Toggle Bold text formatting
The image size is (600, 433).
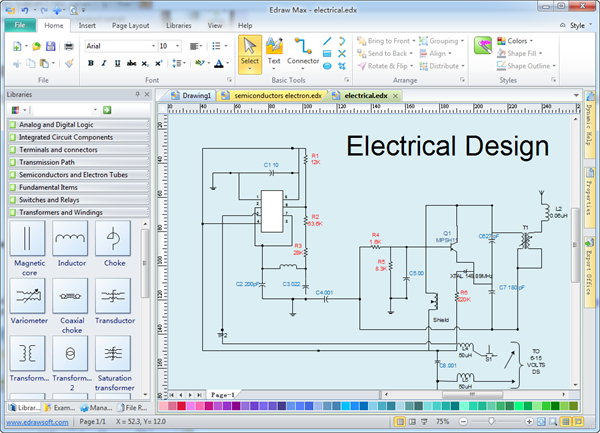click(91, 63)
